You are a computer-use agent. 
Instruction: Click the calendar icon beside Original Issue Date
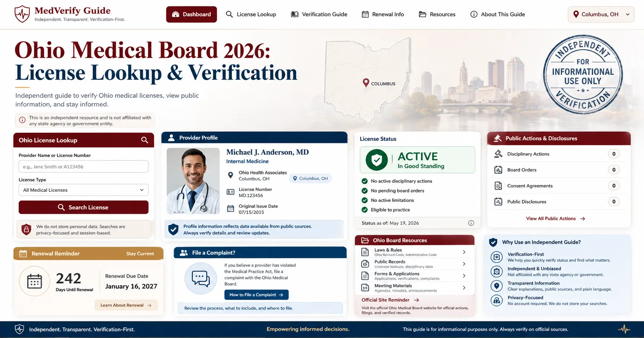click(230, 209)
